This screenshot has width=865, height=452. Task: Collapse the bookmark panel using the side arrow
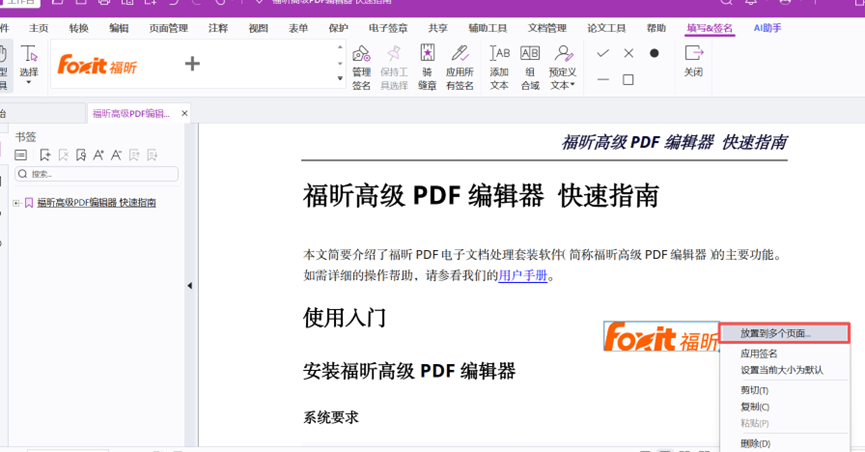[190, 286]
